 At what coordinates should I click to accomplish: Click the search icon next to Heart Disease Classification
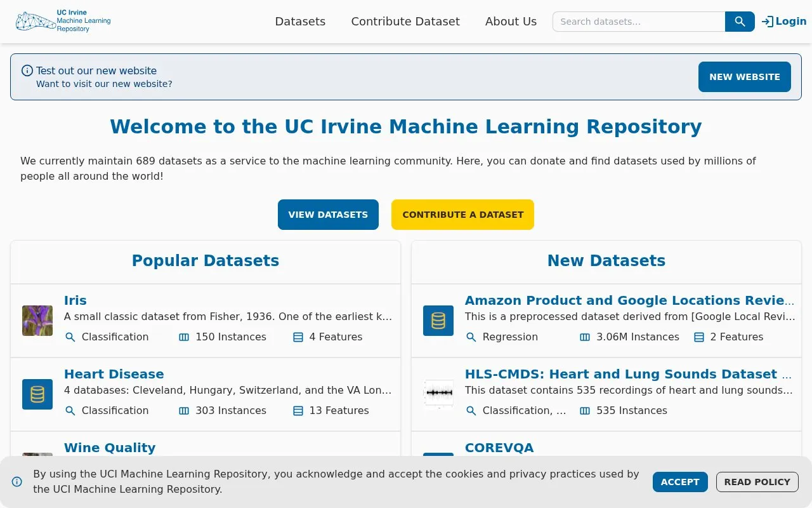pyautogui.click(x=70, y=411)
